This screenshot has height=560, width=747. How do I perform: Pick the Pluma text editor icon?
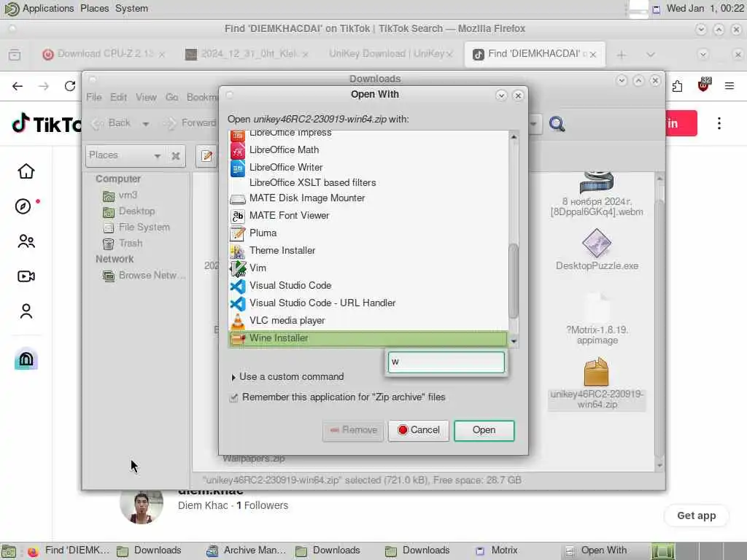(237, 233)
